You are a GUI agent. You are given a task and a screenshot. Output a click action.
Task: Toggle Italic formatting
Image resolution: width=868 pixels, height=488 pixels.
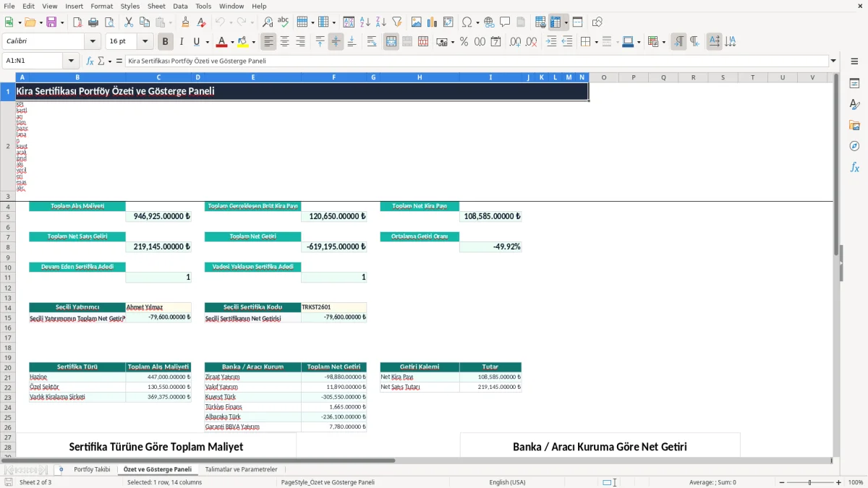click(x=182, y=42)
